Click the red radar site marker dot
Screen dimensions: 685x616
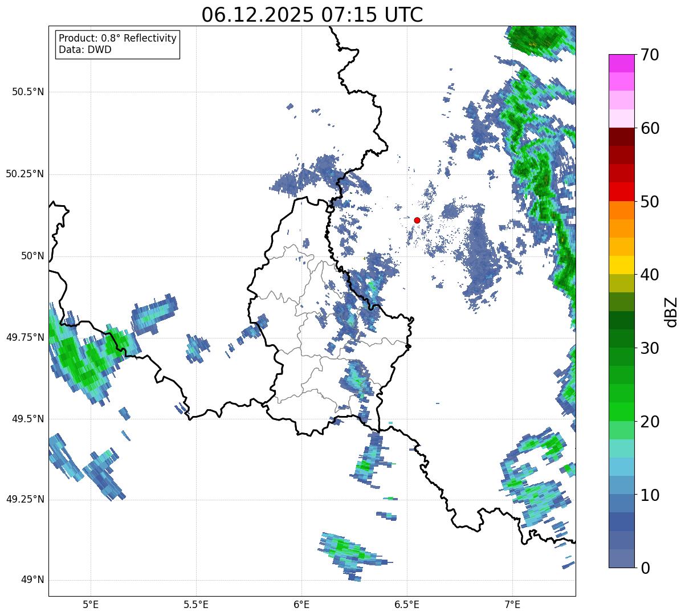tap(417, 220)
